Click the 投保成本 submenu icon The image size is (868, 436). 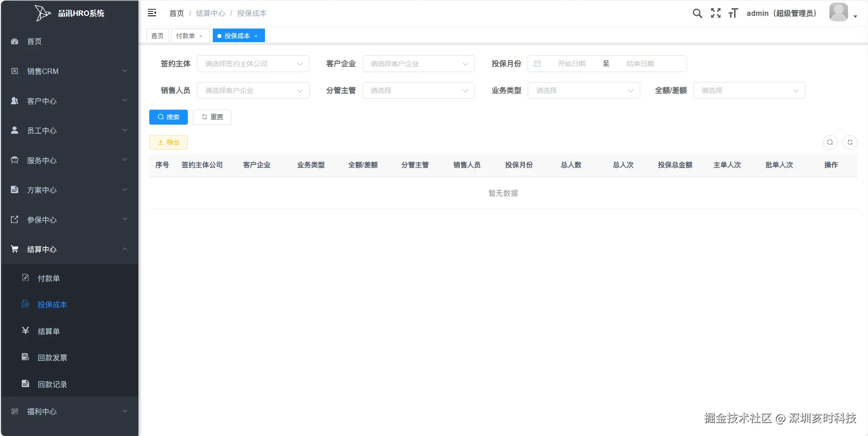(x=25, y=304)
